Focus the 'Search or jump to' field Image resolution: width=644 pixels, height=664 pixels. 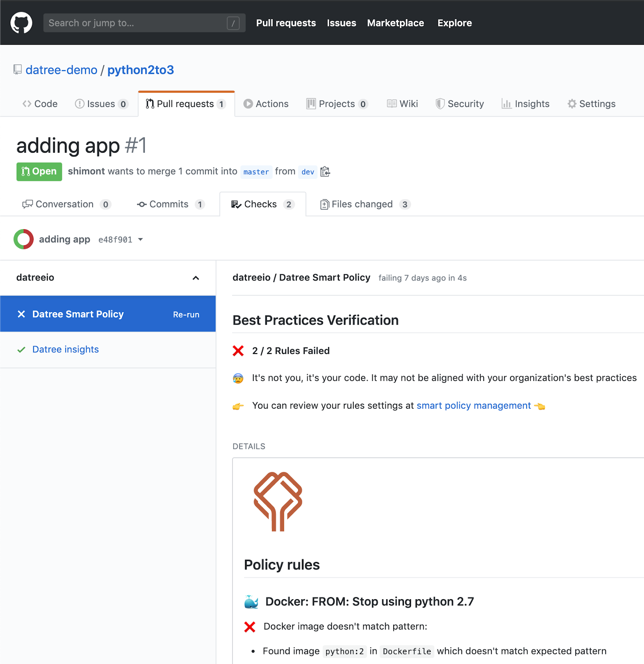click(x=144, y=23)
